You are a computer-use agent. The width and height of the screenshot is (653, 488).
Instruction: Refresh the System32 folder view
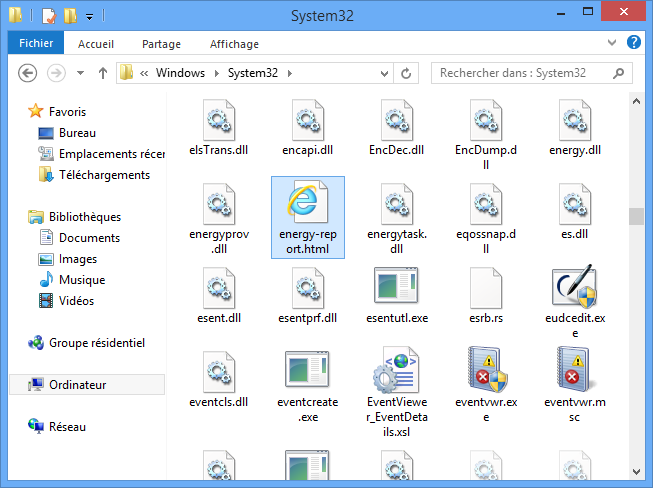coord(406,74)
